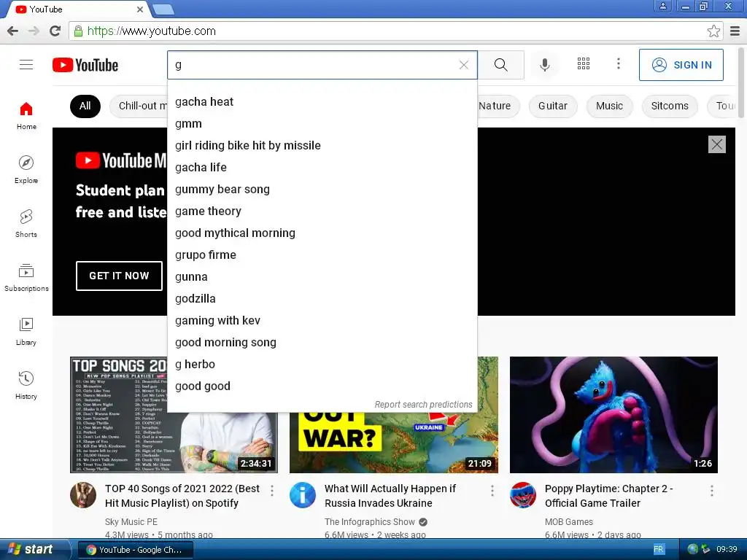Choose 'good morning song' suggestion
This screenshot has width=747, height=560.
pyautogui.click(x=322, y=343)
